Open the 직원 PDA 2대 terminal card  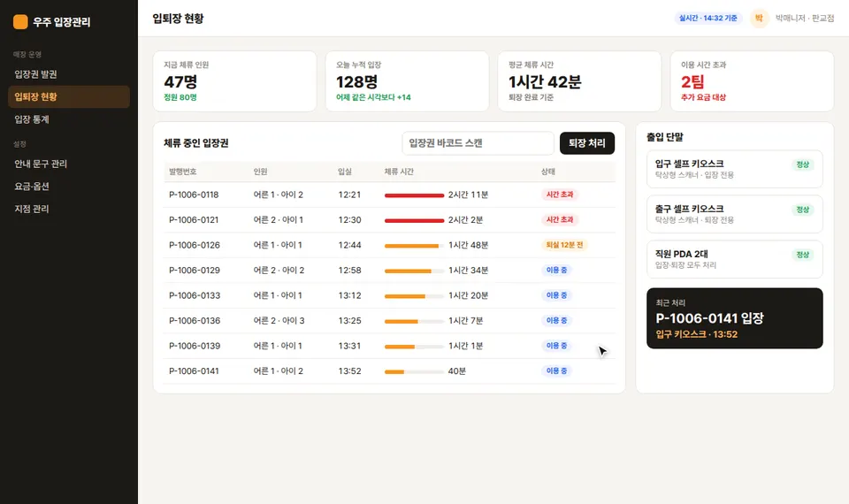point(735,259)
